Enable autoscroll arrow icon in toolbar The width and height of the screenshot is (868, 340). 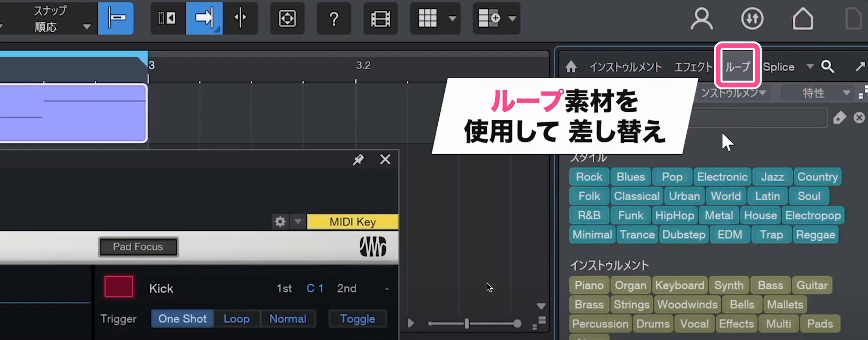[204, 18]
